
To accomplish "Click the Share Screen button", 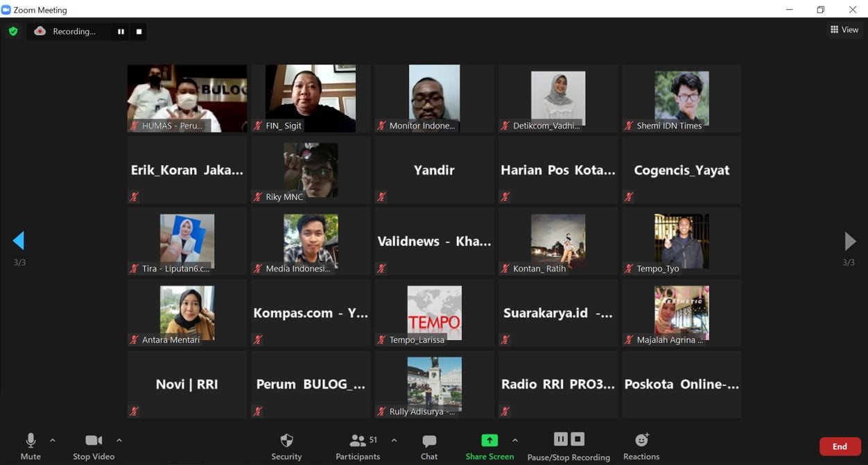I will 489,447.
